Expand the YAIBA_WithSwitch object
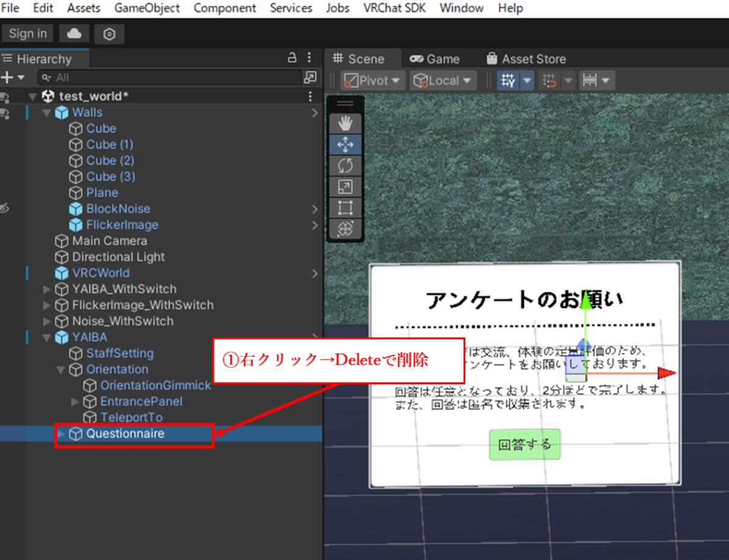Screen dimensions: 729x560 coord(48,289)
